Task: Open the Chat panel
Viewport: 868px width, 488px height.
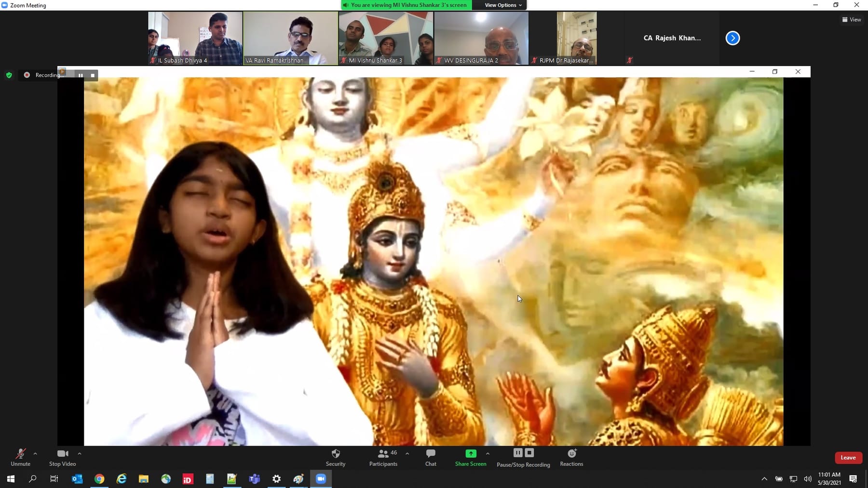Action: (431, 457)
